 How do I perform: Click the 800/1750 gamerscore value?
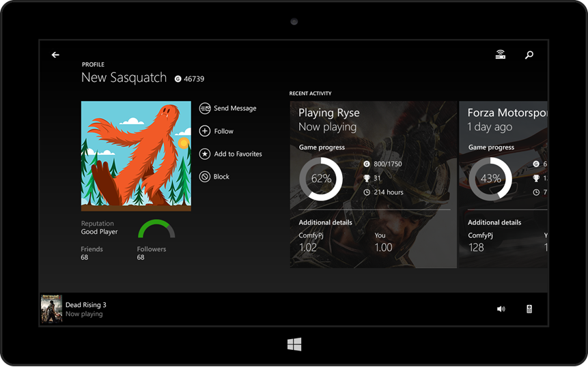[x=388, y=164]
